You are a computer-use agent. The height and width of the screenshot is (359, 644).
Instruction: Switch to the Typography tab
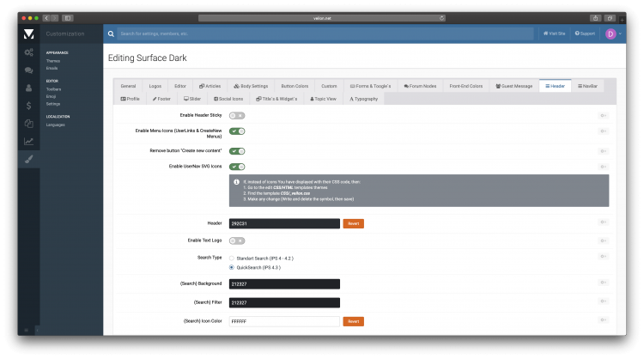[x=363, y=99]
